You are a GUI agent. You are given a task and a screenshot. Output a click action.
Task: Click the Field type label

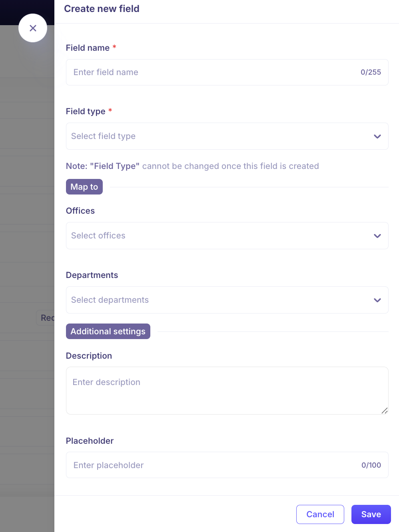[86, 111]
